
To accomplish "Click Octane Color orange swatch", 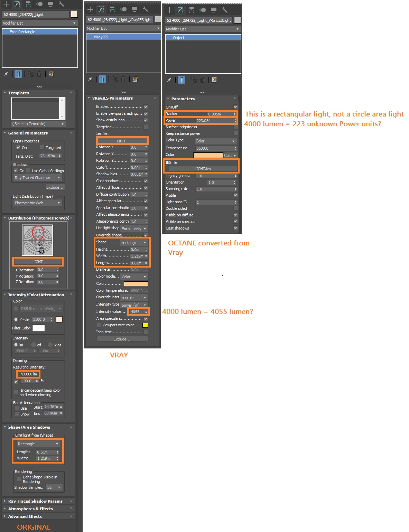I will [208, 155].
